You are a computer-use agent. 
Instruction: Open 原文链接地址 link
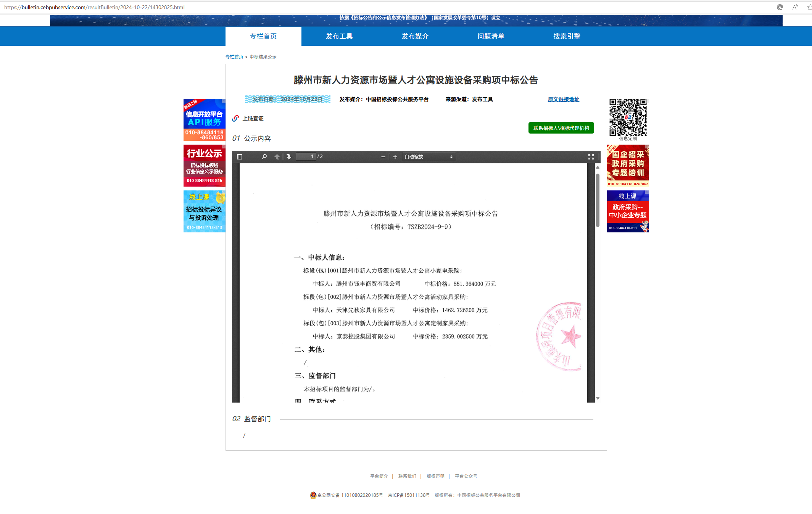coord(563,99)
